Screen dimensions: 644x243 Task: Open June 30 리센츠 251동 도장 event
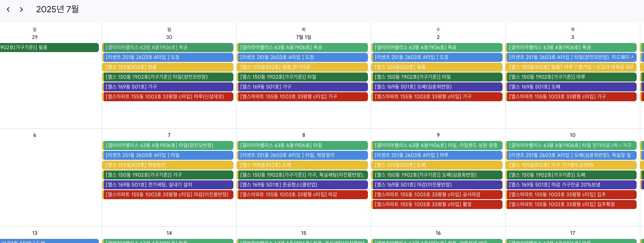[168, 57]
